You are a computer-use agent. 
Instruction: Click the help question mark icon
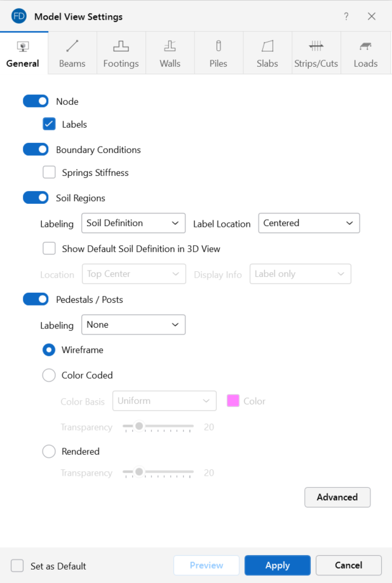click(x=346, y=17)
